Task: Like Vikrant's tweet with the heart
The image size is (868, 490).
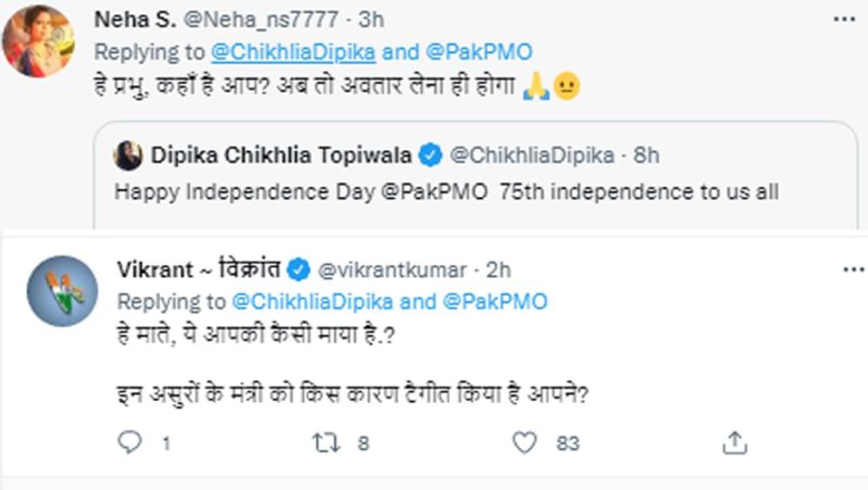Action: click(524, 443)
